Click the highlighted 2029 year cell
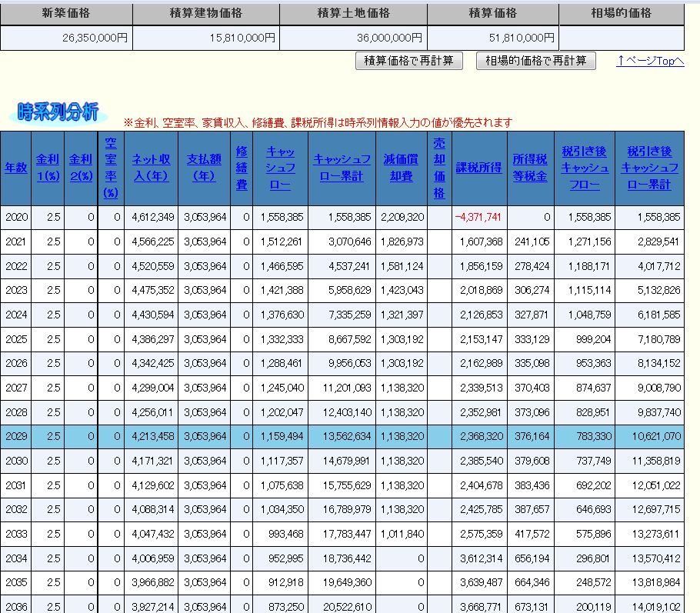Screen dimensions: 700x613 click(16, 438)
